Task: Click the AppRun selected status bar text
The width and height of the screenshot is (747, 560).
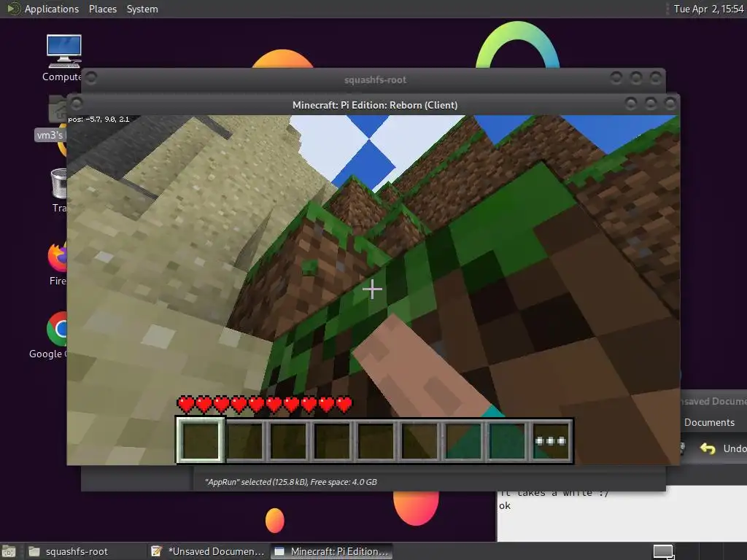Action: tap(290, 482)
